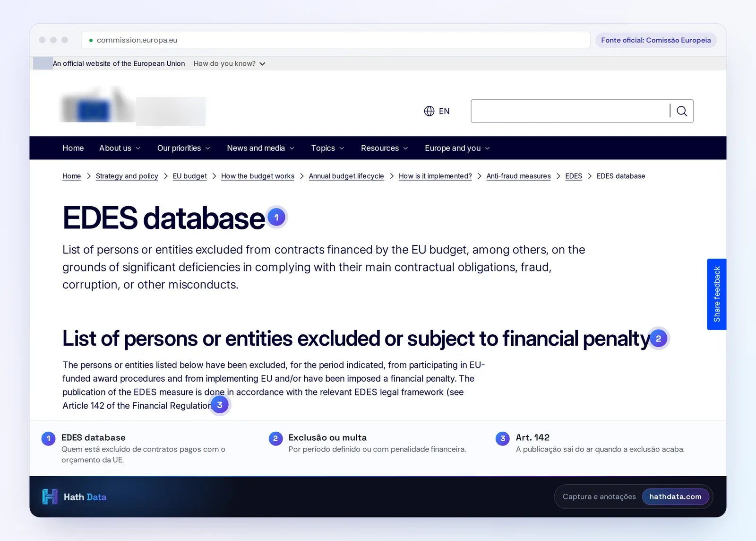This screenshot has width=756, height=541.
Task: Click the search magnifier icon
Action: (x=682, y=111)
